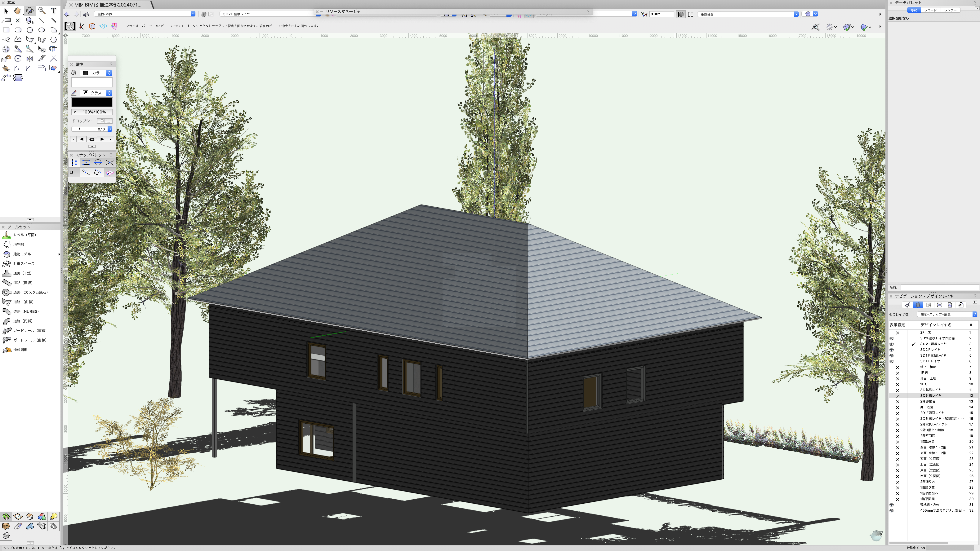Open the 他のレイヤを layer options dropdown
This screenshot has width=980, height=551.
pos(947,315)
